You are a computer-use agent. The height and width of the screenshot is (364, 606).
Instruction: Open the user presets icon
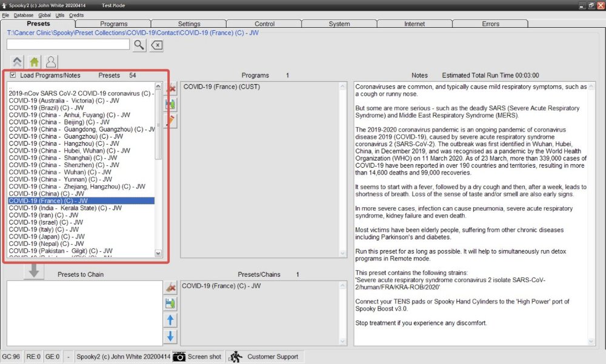click(51, 62)
